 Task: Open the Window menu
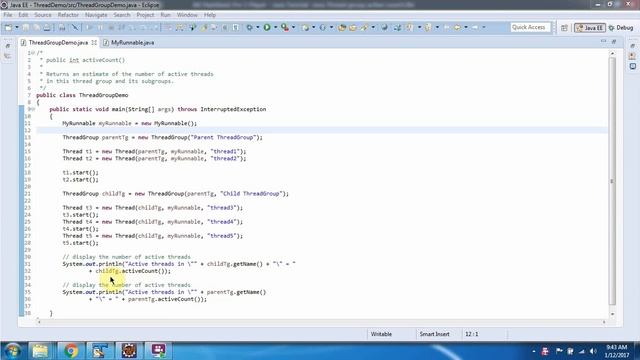[187, 15]
